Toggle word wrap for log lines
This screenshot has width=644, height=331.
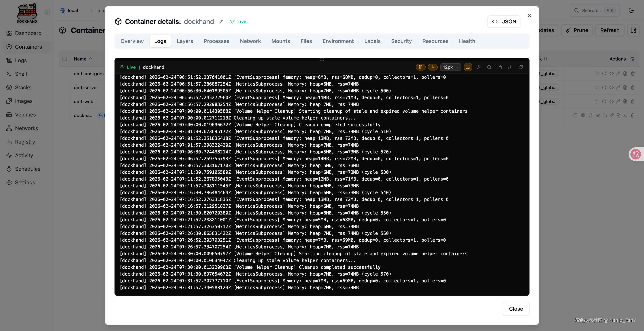pyautogui.click(x=468, y=67)
